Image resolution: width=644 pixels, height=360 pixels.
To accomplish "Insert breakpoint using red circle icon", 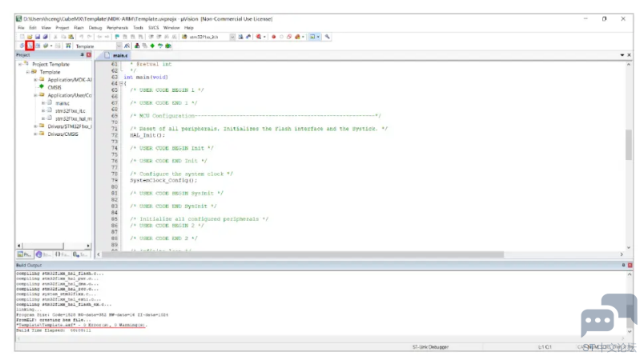I will click(274, 37).
